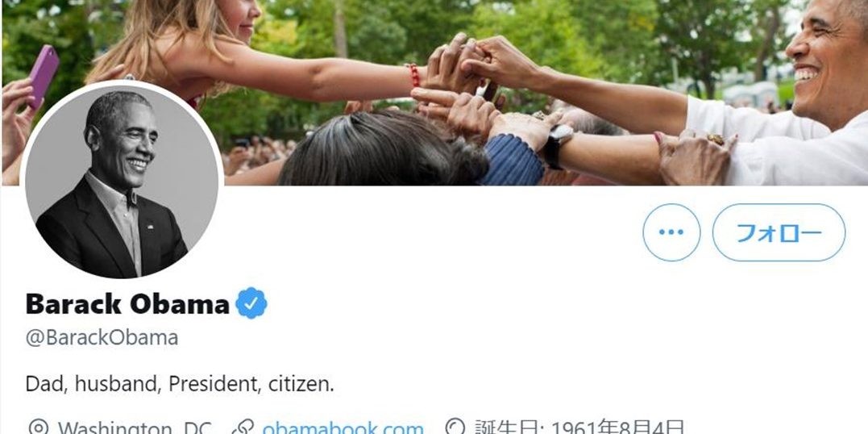This screenshot has width=868, height=434.
Task: Click the purple phone in the banner image
Action: (44, 76)
